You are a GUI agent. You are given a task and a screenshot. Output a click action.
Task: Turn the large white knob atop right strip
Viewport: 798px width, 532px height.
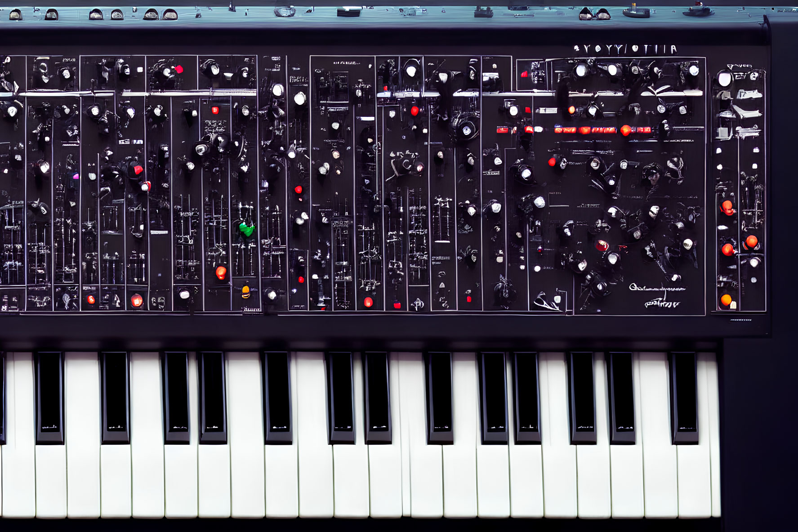coord(724,79)
